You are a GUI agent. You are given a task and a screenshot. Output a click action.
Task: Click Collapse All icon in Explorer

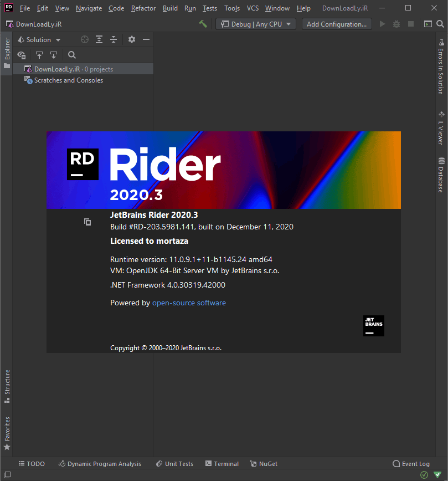114,39
